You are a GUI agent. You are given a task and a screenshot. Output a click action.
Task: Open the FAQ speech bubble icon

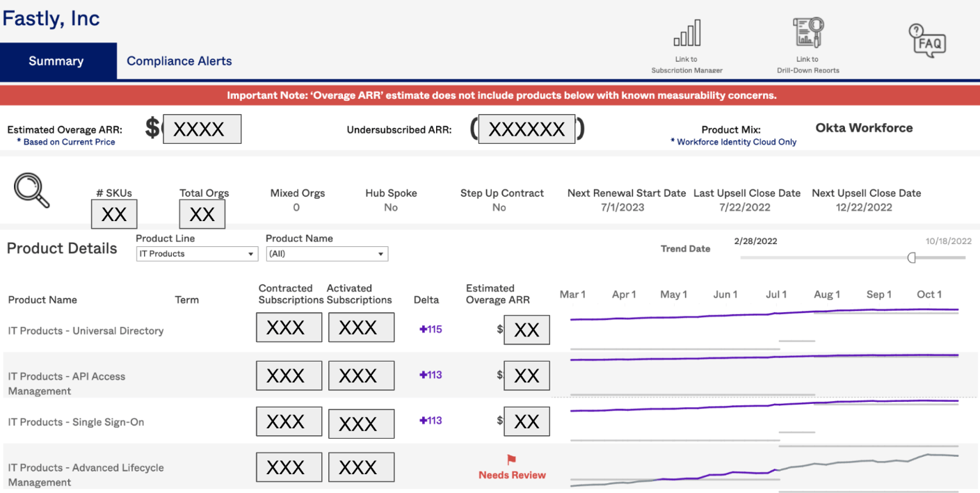pyautogui.click(x=928, y=40)
